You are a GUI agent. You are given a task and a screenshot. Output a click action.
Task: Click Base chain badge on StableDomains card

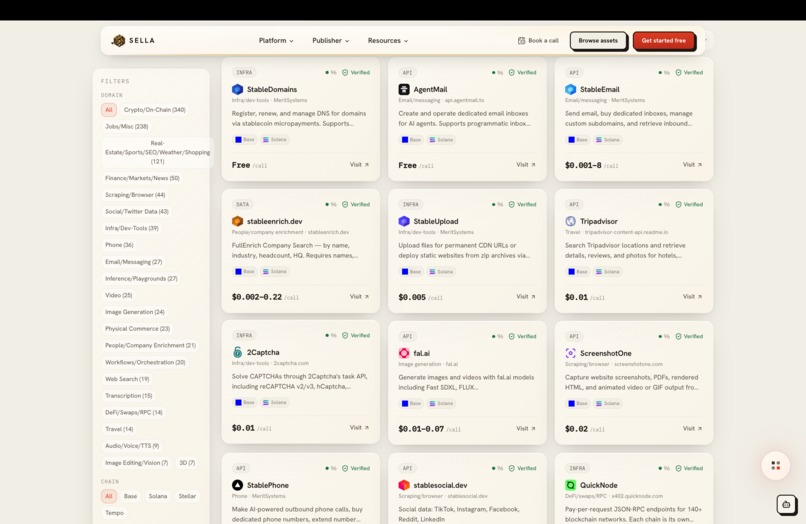pyautogui.click(x=245, y=140)
